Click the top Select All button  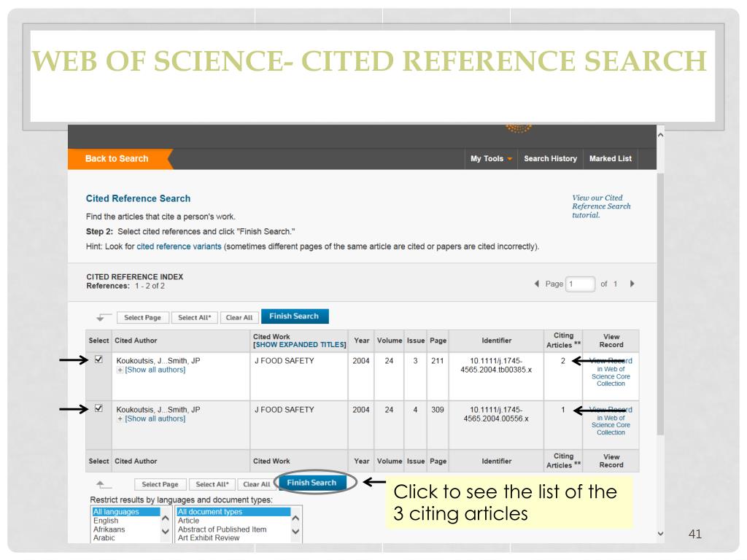(x=194, y=318)
